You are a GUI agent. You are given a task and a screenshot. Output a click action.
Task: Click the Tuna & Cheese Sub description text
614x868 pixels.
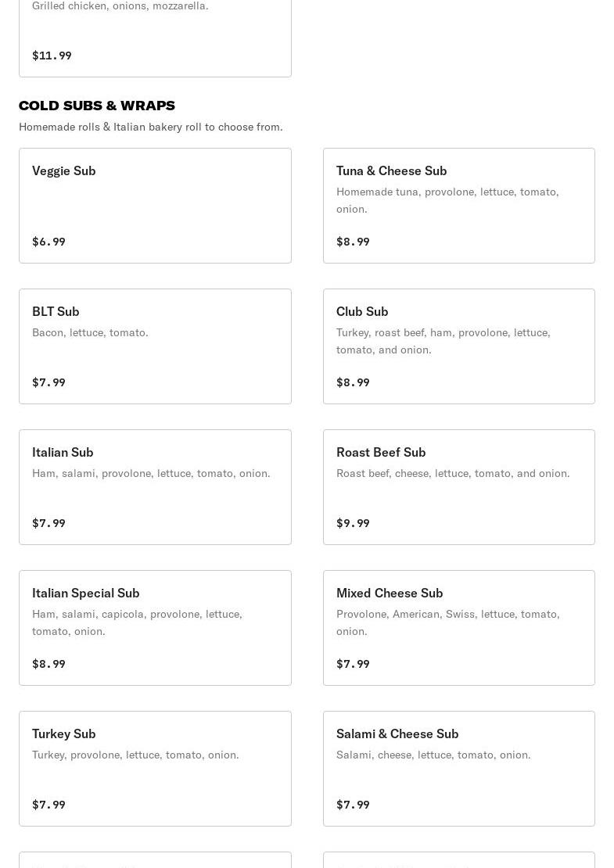tap(447, 200)
